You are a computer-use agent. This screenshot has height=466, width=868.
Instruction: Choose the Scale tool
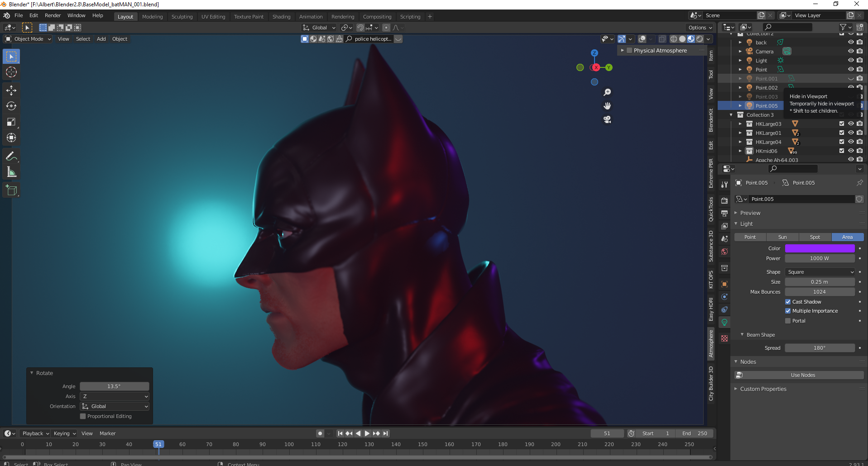pos(11,122)
